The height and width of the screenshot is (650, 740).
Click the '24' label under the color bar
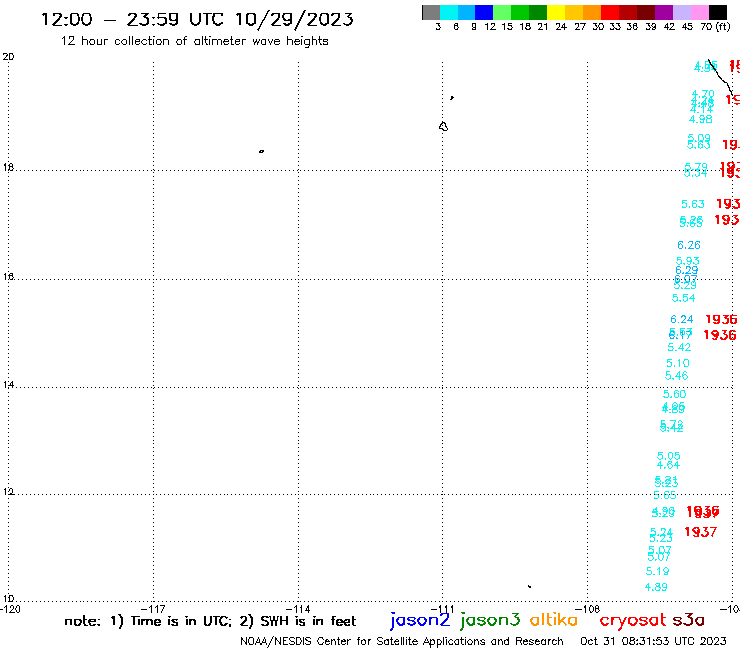tap(561, 27)
